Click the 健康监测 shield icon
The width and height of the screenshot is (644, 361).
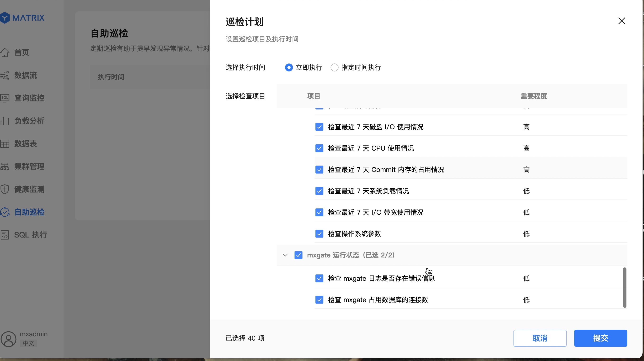tap(5, 189)
